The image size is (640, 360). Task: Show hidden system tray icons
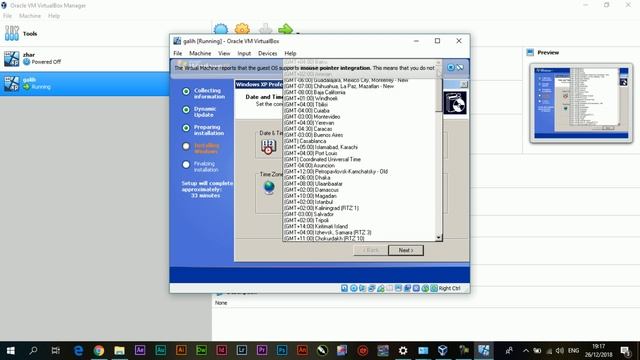click(x=526, y=351)
